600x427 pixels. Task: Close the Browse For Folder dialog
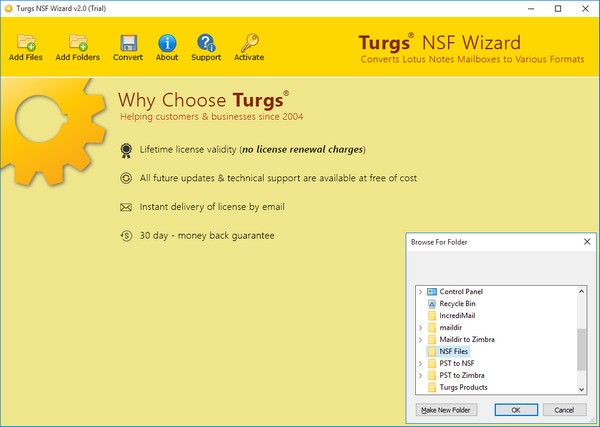[587, 242]
